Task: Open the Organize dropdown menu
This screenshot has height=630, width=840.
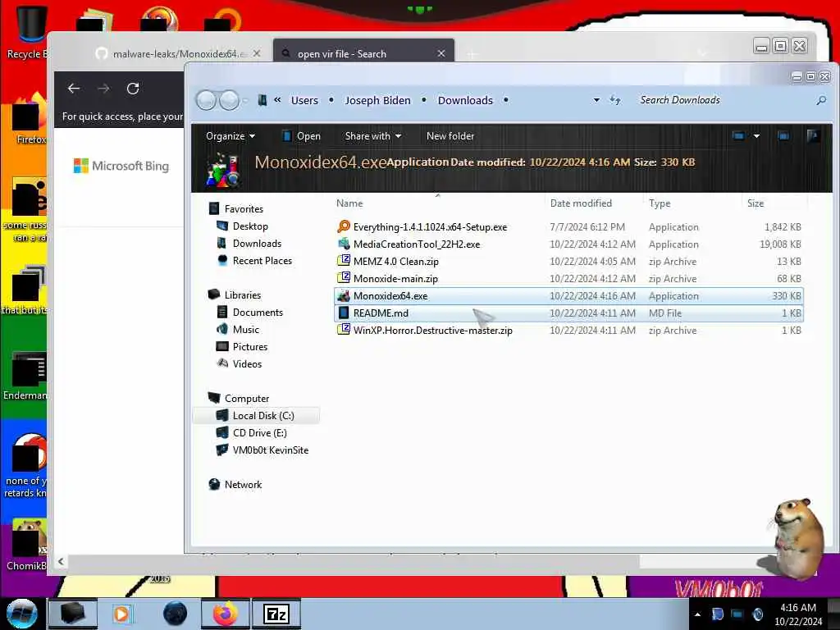Action: [231, 136]
